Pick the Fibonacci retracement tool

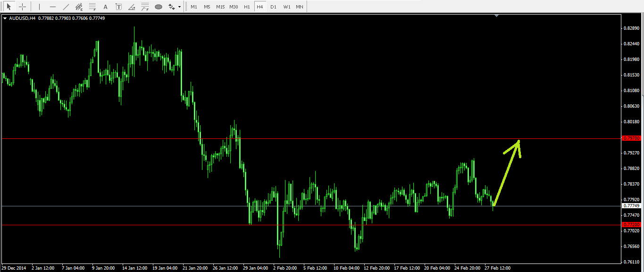tap(92, 7)
